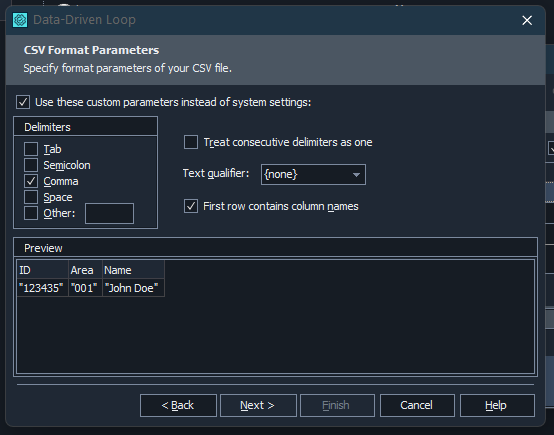Uncheck First row contains column names

pos(191,206)
